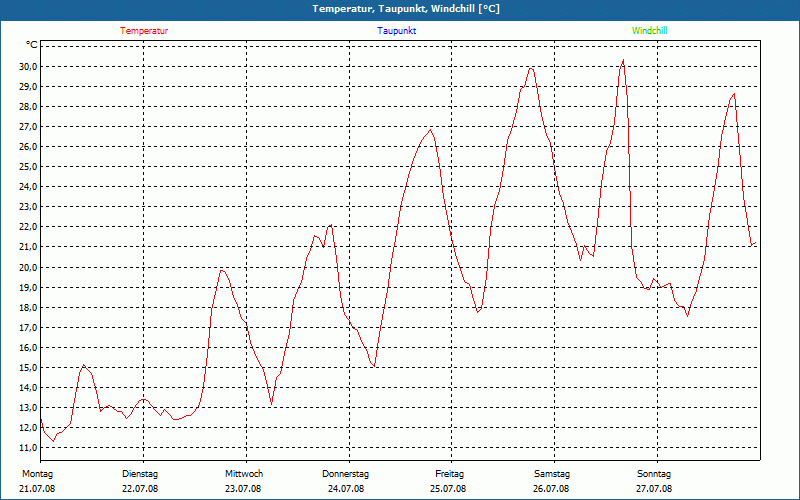800x500 pixels.
Task: Select the 29,0 y-axis value
Action: (x=28, y=87)
